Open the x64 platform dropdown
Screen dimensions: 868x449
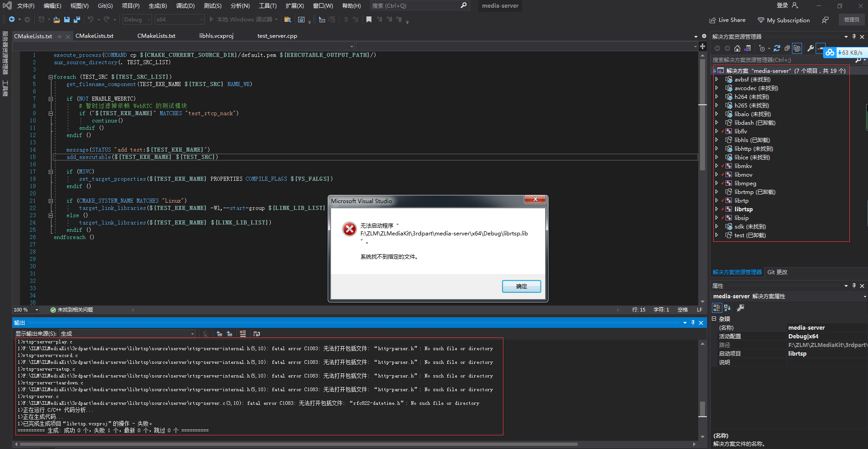pos(179,20)
